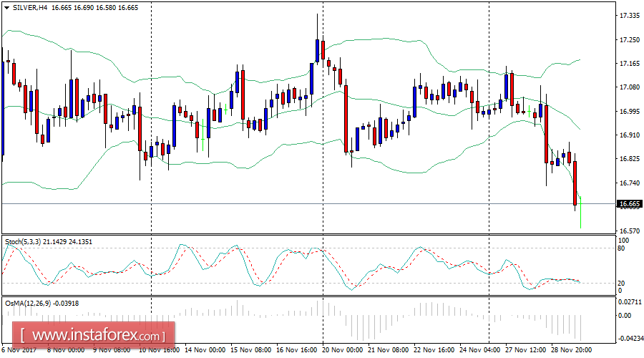
Task: Click the 27 Nov 12:00 time label
Action: [525, 350]
